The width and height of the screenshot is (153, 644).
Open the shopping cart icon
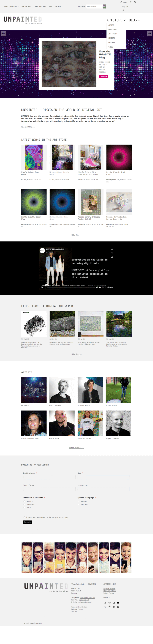pos(135,2)
